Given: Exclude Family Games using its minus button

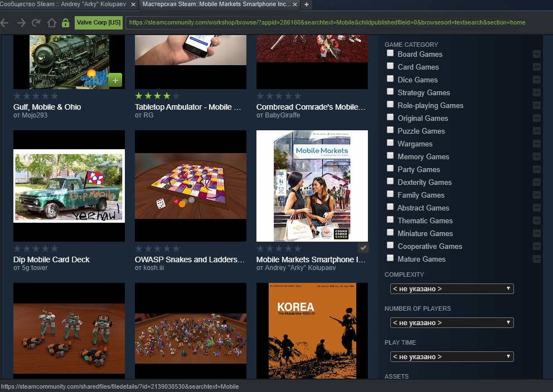Looking at the screenshot, I should 536,195.
